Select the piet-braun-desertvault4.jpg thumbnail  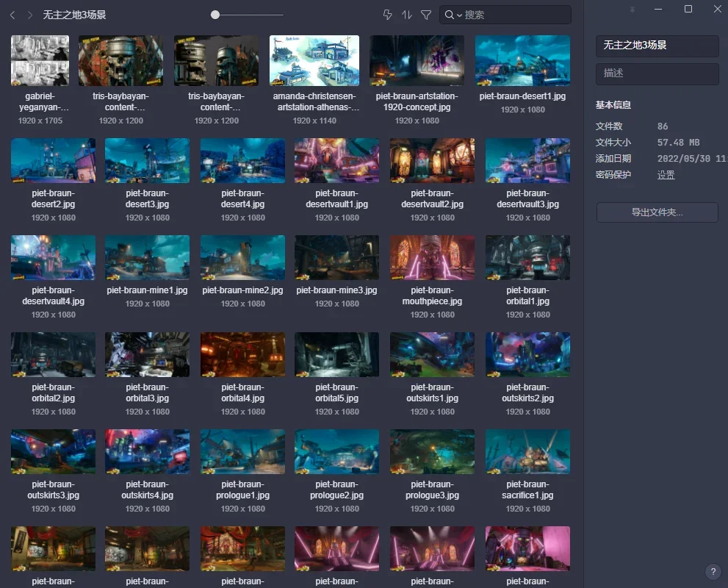pyautogui.click(x=54, y=257)
